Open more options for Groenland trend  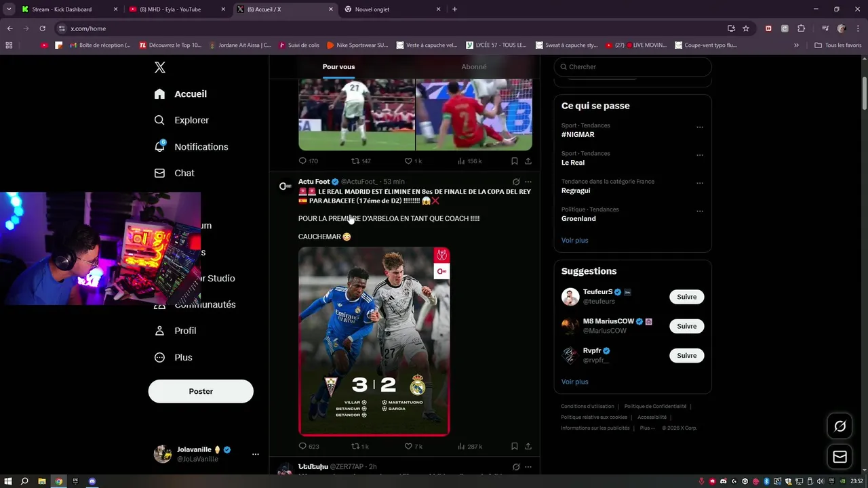(x=700, y=211)
